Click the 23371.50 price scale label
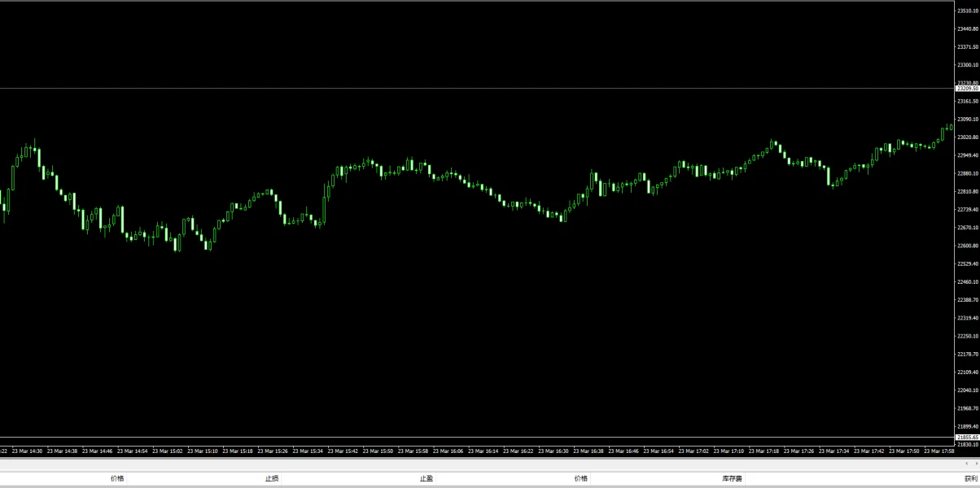Image resolution: width=980 pixels, height=488 pixels. click(x=968, y=46)
